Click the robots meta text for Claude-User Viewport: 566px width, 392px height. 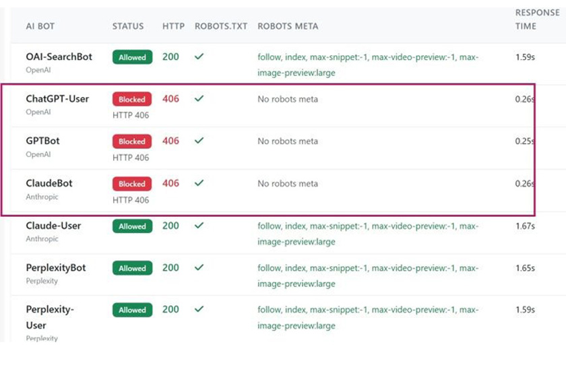pos(368,234)
